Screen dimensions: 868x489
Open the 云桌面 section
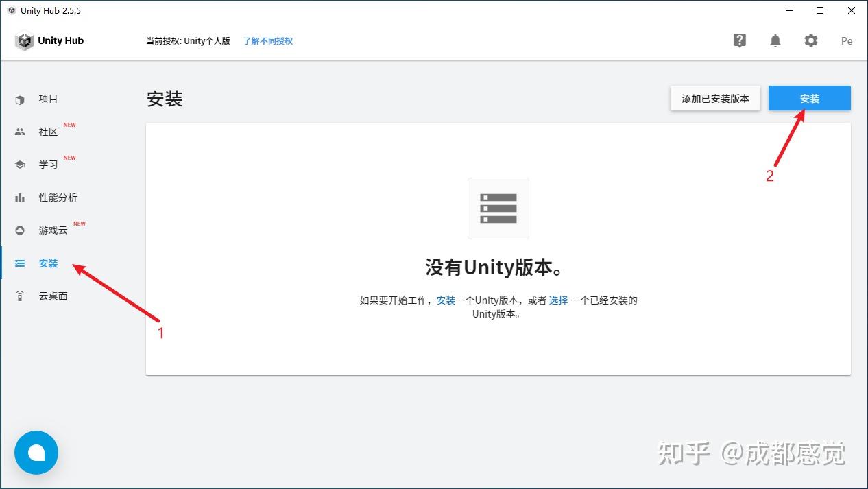coord(53,296)
